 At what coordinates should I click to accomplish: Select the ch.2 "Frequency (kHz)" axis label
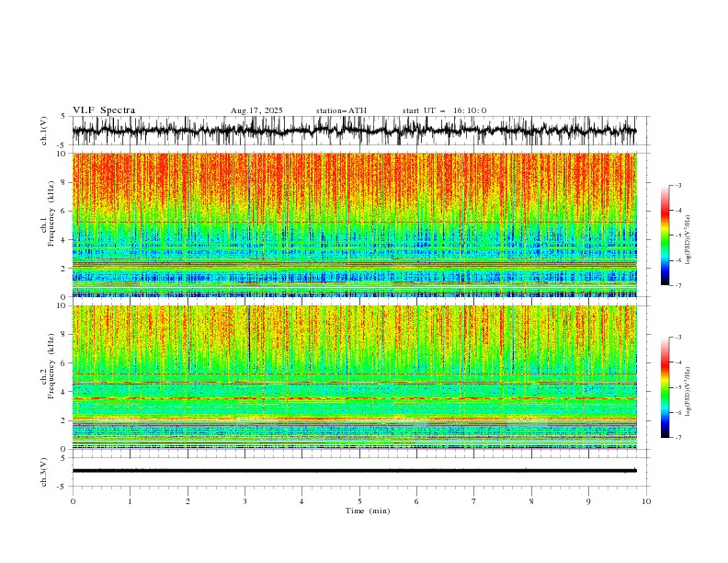[x=51, y=366]
